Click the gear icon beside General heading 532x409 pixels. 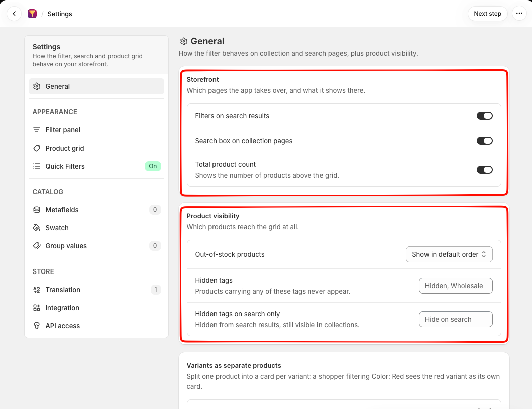tap(183, 41)
